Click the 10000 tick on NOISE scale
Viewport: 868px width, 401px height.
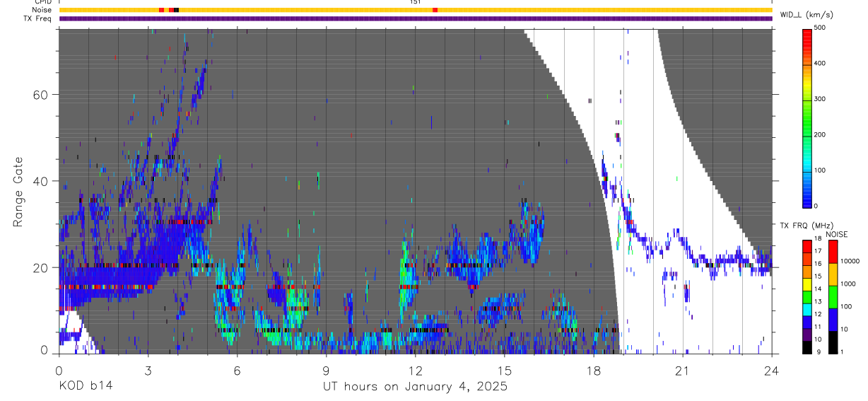(x=851, y=262)
